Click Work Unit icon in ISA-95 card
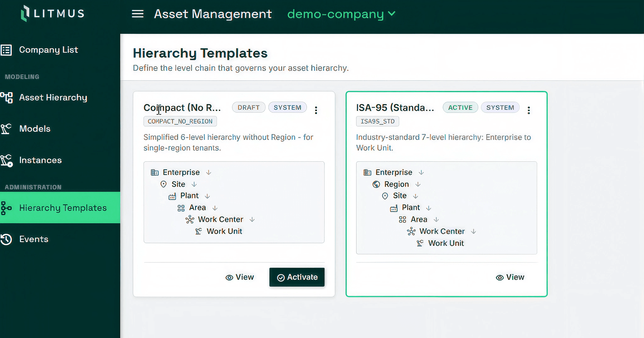 coord(420,243)
